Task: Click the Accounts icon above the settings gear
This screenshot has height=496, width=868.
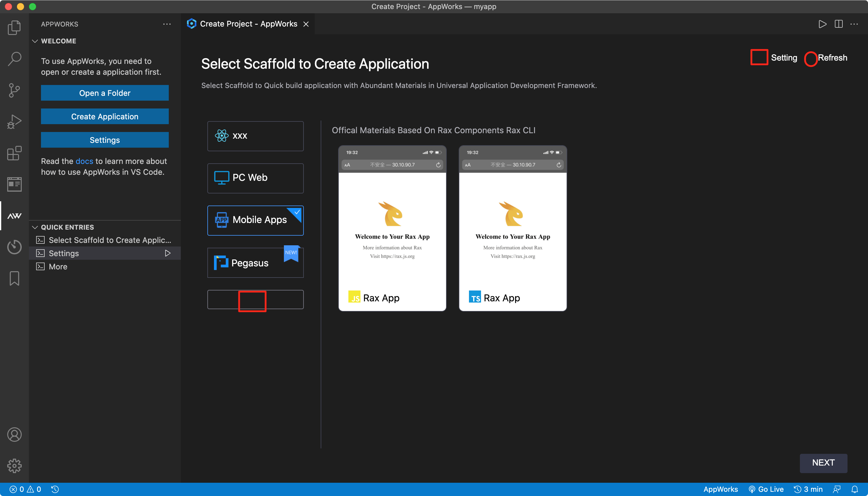Action: (14, 434)
